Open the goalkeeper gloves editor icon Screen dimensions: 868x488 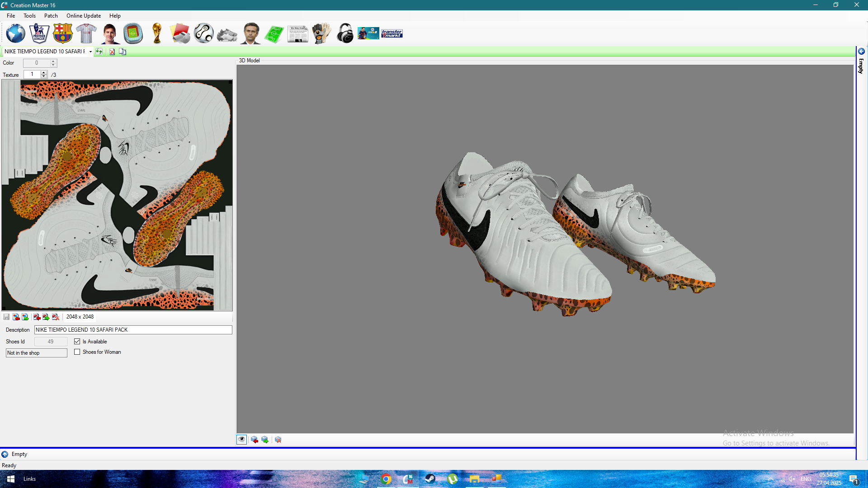point(321,33)
